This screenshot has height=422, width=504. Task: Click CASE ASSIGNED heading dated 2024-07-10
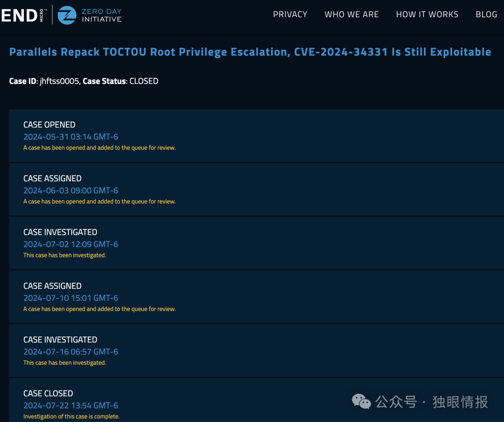52,286
